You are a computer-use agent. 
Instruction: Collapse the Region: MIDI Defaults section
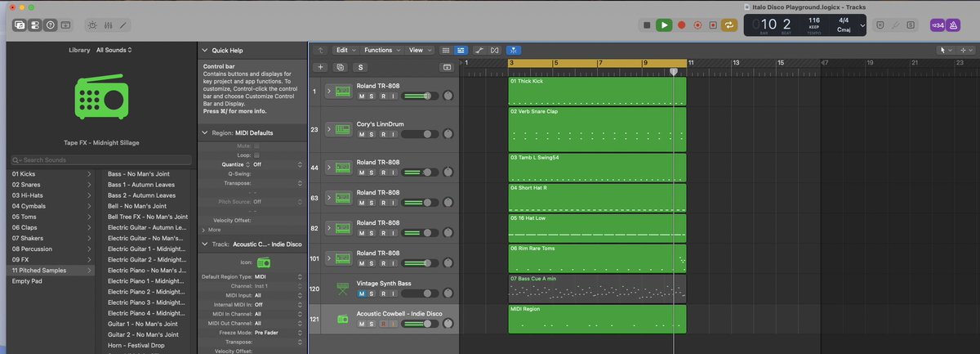click(204, 132)
